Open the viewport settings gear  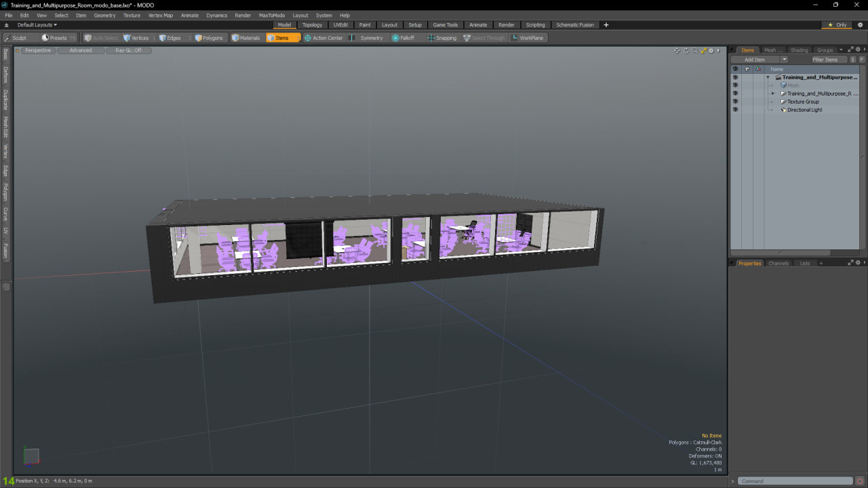pyautogui.click(x=711, y=50)
